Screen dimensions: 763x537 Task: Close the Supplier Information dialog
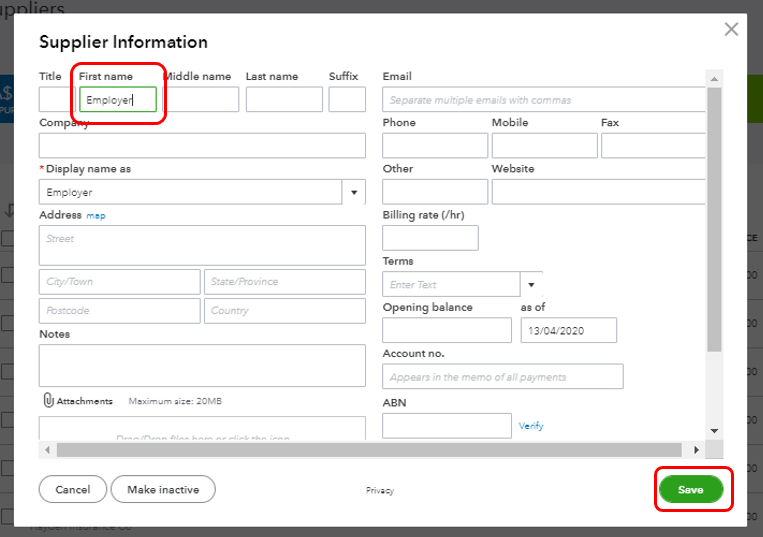click(x=731, y=29)
